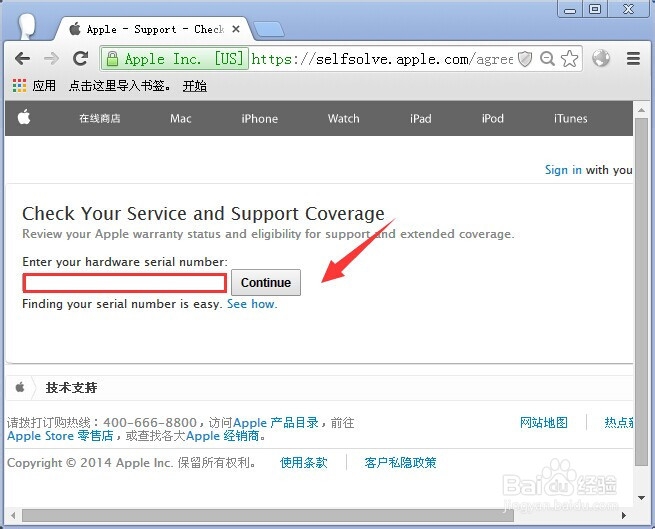Click the vertical scrollbar thumb
Viewport: 655px width, 529px height.
[x=641, y=292]
